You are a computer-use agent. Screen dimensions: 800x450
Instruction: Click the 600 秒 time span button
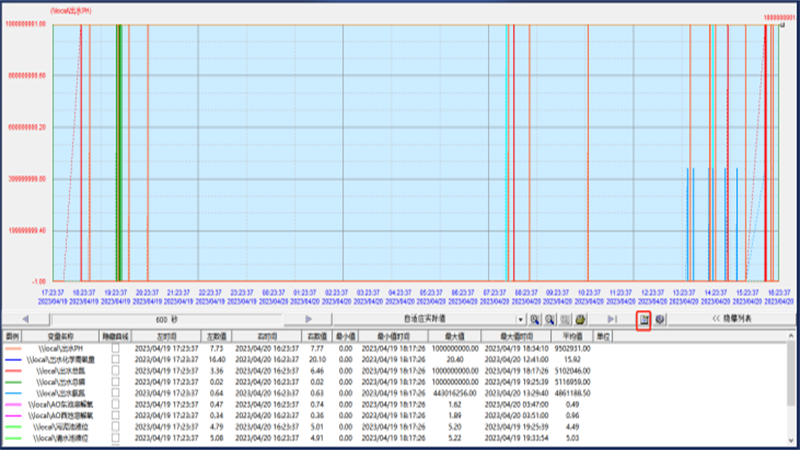pyautogui.click(x=166, y=319)
